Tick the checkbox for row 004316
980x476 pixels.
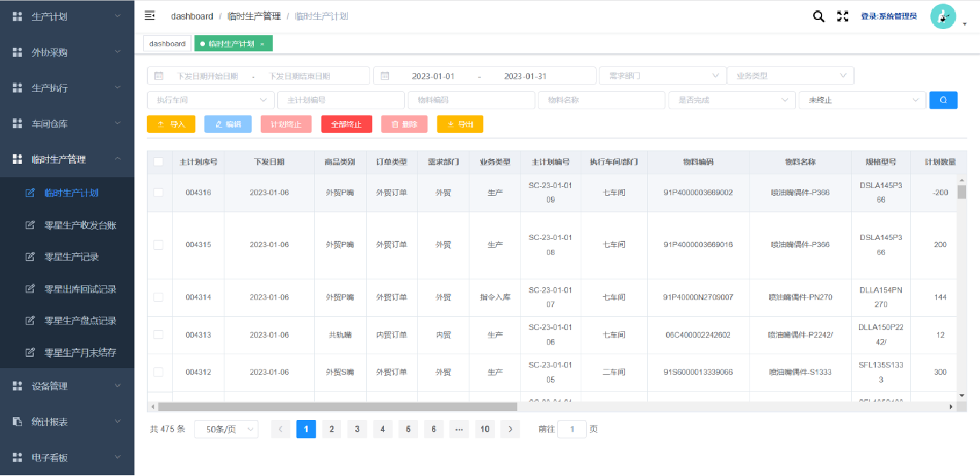tap(158, 192)
